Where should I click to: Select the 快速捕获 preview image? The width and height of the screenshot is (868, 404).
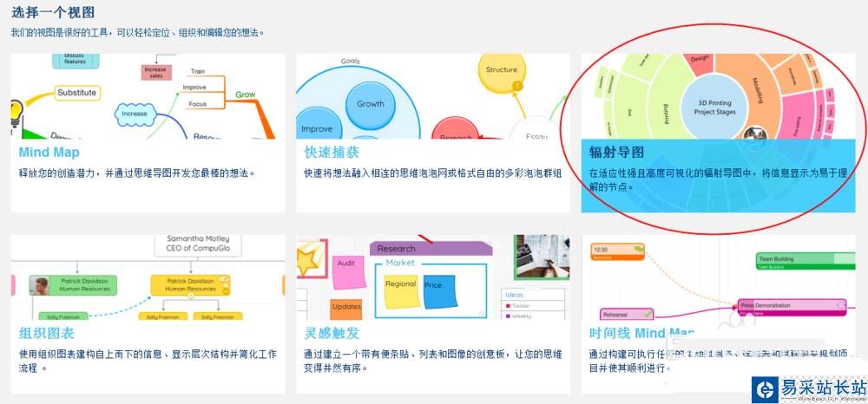433,96
